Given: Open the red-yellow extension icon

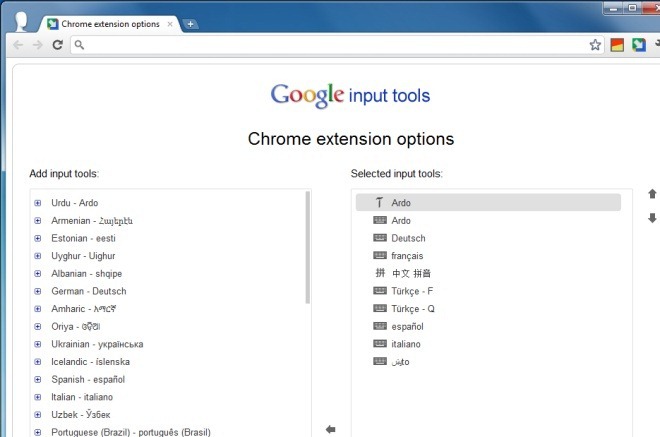Looking at the screenshot, I should [617, 45].
